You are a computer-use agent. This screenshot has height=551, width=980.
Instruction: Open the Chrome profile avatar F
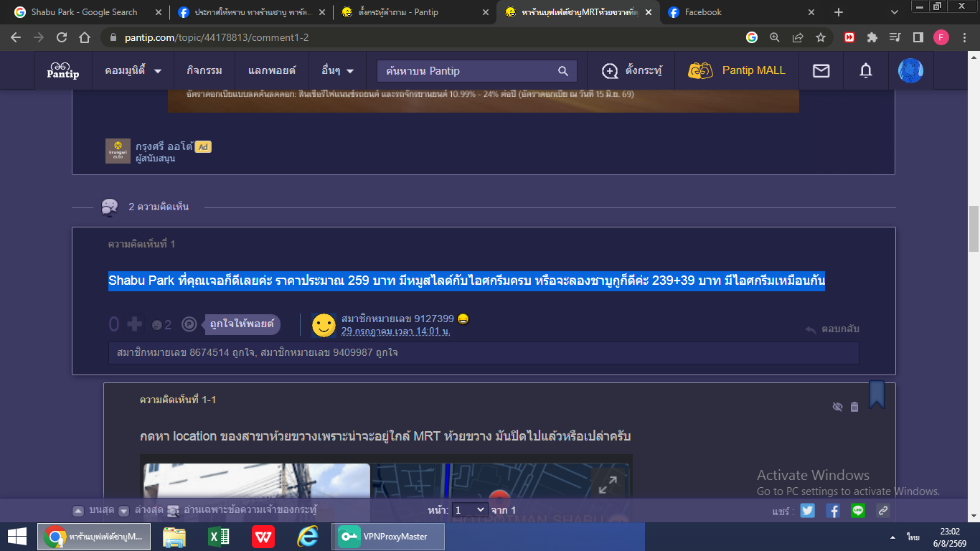pyautogui.click(x=941, y=37)
